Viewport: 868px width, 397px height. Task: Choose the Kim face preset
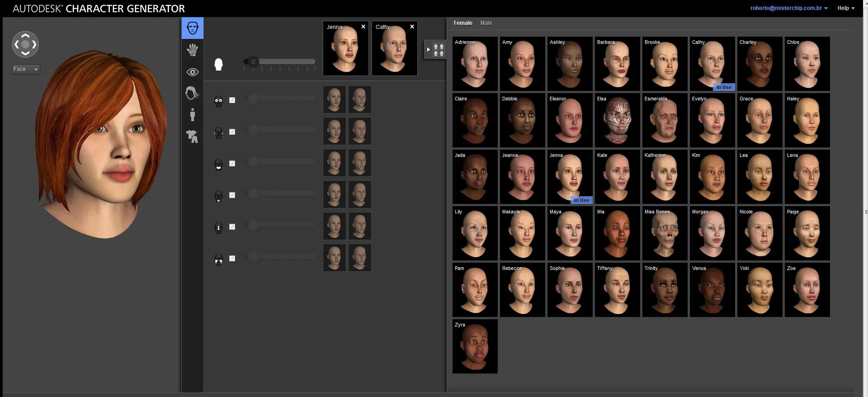(712, 177)
